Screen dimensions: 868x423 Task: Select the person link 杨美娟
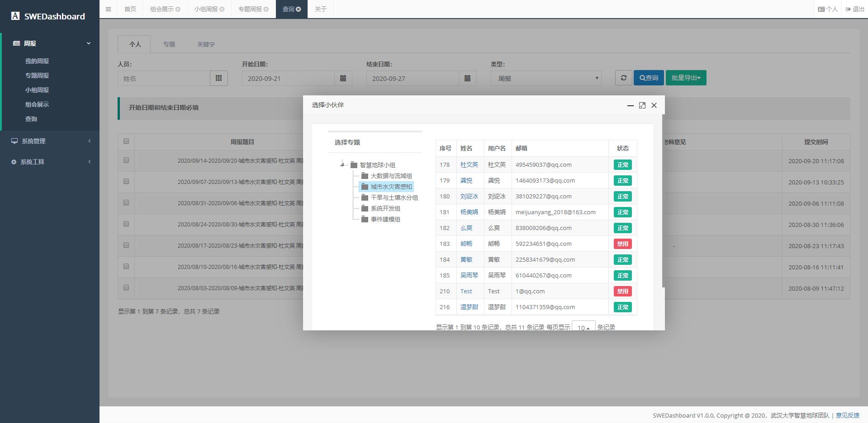[x=469, y=212]
